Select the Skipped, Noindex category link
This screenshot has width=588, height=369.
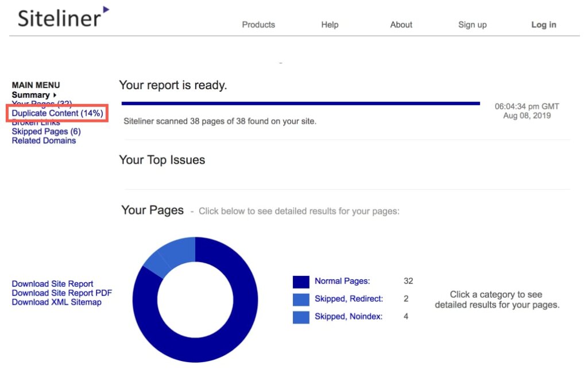[x=347, y=316]
